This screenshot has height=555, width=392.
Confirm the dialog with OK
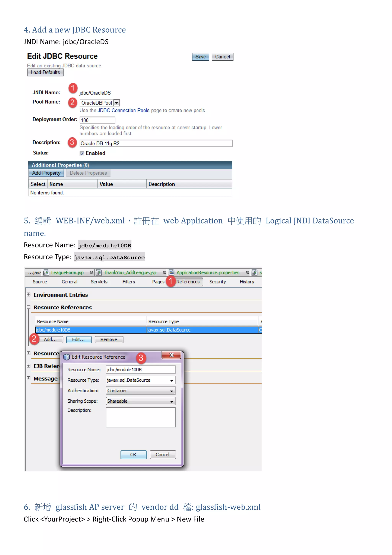click(133, 455)
